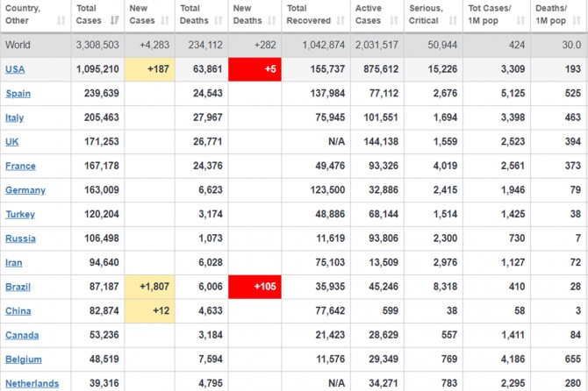The width and height of the screenshot is (588, 391).
Task: Click the New Cases header text
Action: click(142, 14)
